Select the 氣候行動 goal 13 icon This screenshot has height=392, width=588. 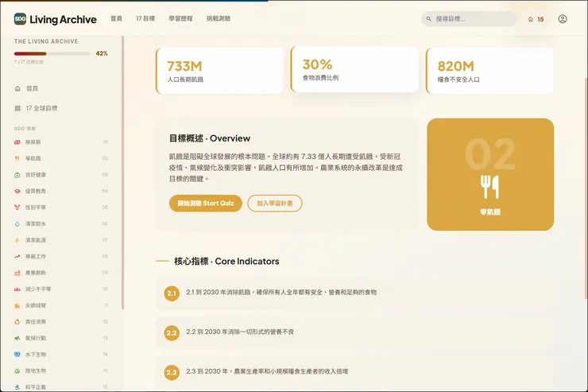[x=17, y=338]
